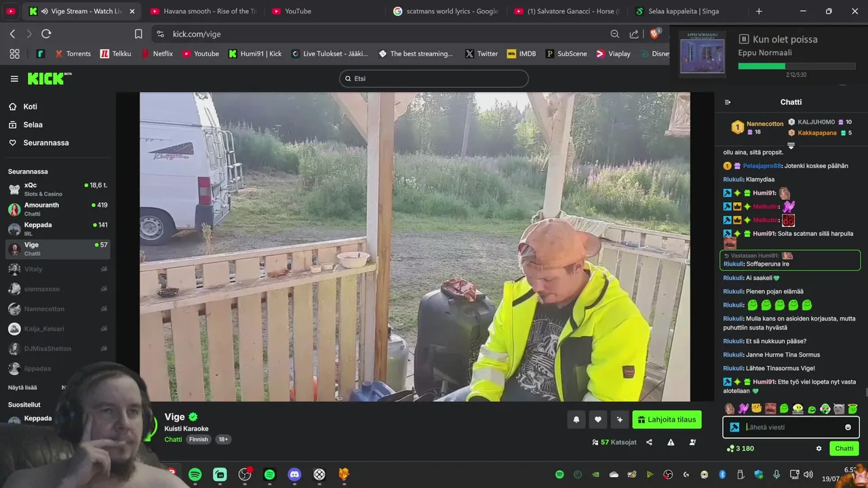Reload the page in the browser
Image resolution: width=868 pixels, height=488 pixels.
pos(46,34)
